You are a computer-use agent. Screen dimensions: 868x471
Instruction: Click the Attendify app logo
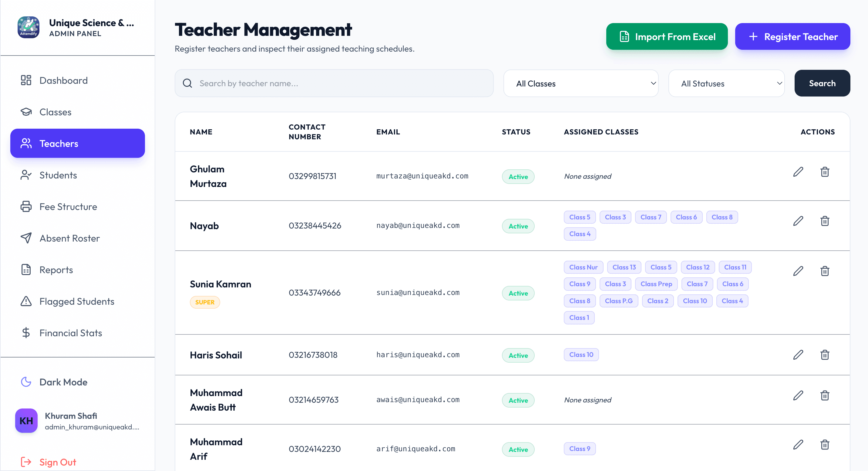pos(28,28)
